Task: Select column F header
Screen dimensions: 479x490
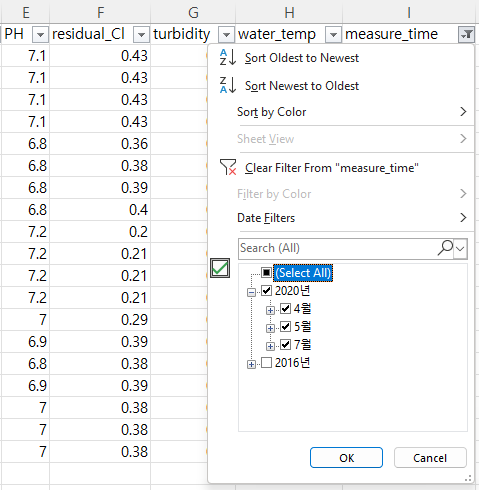Action: pos(100,12)
